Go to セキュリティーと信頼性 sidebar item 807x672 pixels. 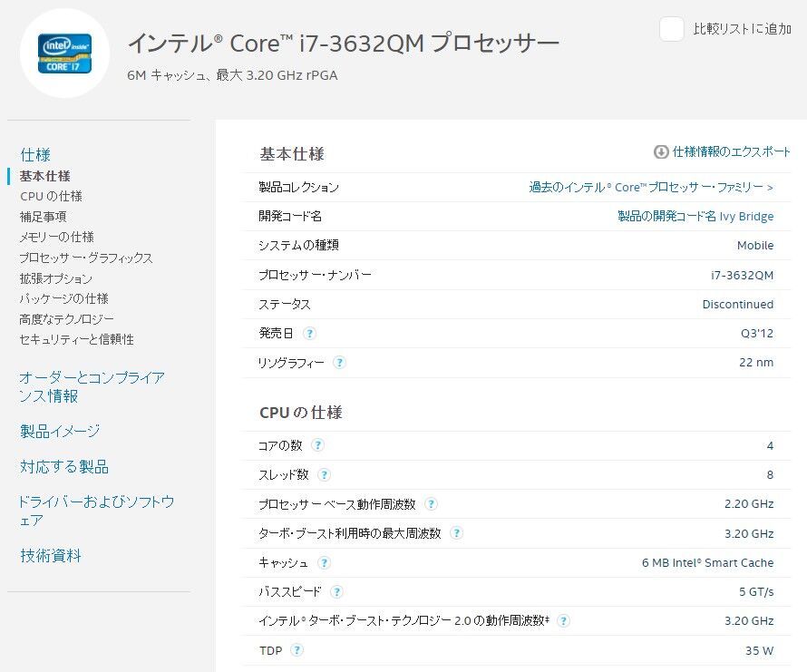(x=77, y=339)
